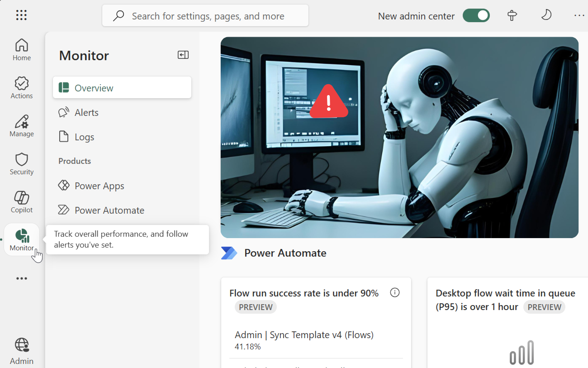Click the Monitor pane heading

(84, 56)
